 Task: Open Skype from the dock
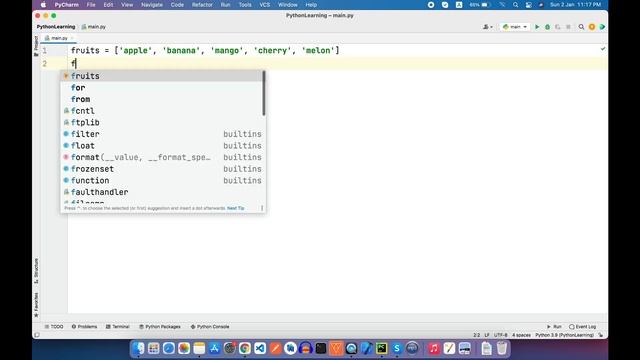click(397, 348)
